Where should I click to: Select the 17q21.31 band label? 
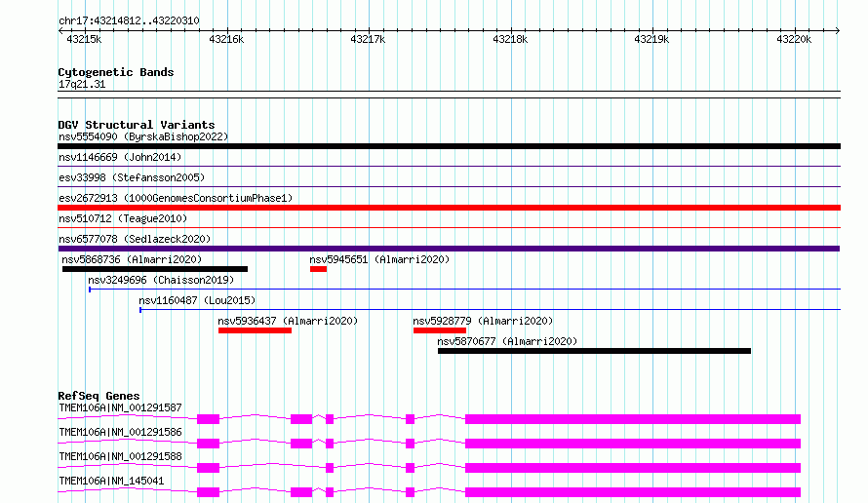82,85
